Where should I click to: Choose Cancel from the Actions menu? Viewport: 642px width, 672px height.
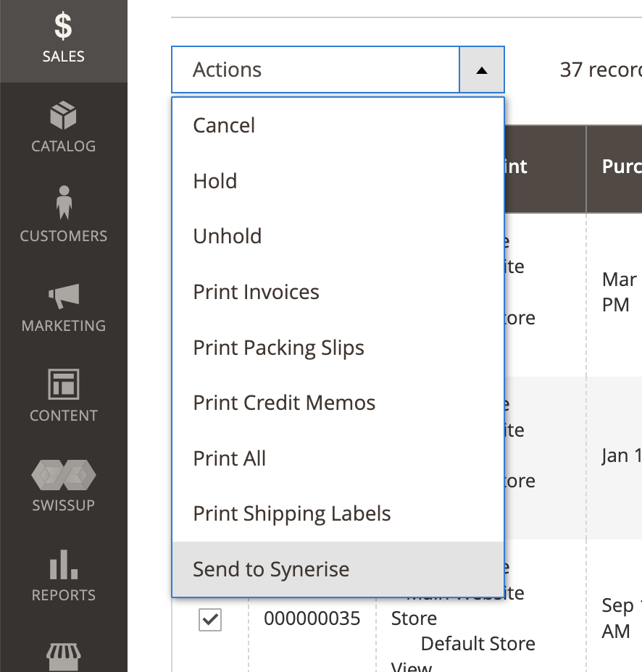click(x=224, y=125)
